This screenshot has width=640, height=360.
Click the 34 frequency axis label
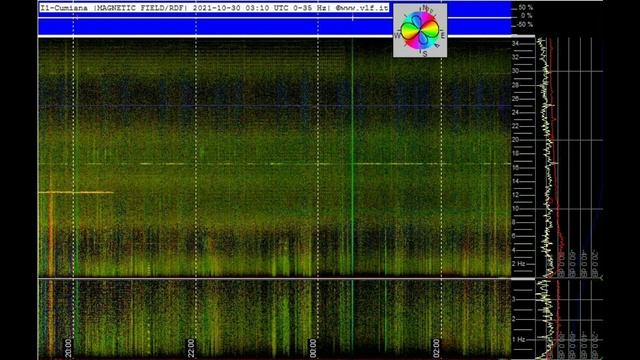(x=516, y=43)
